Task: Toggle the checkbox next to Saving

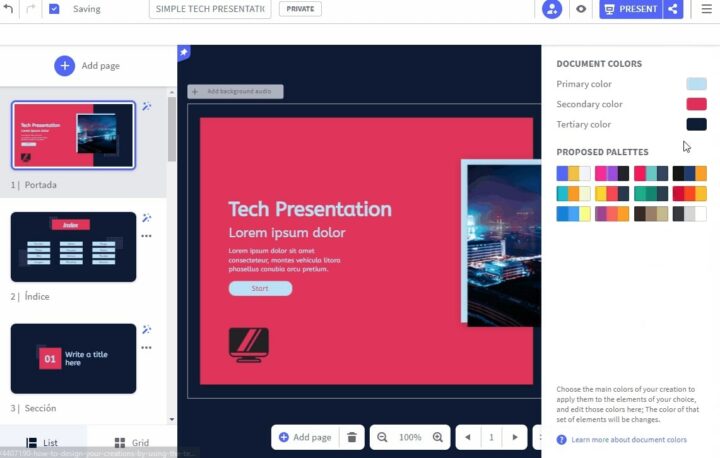Action: pyautogui.click(x=54, y=9)
